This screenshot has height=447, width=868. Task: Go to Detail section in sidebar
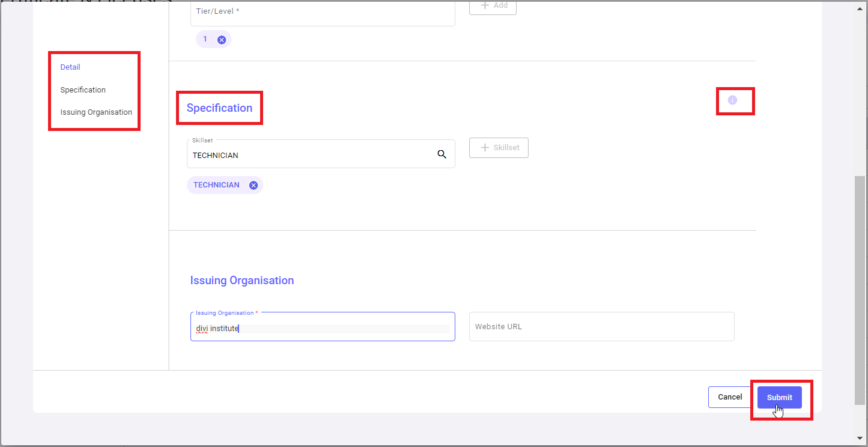click(x=70, y=67)
